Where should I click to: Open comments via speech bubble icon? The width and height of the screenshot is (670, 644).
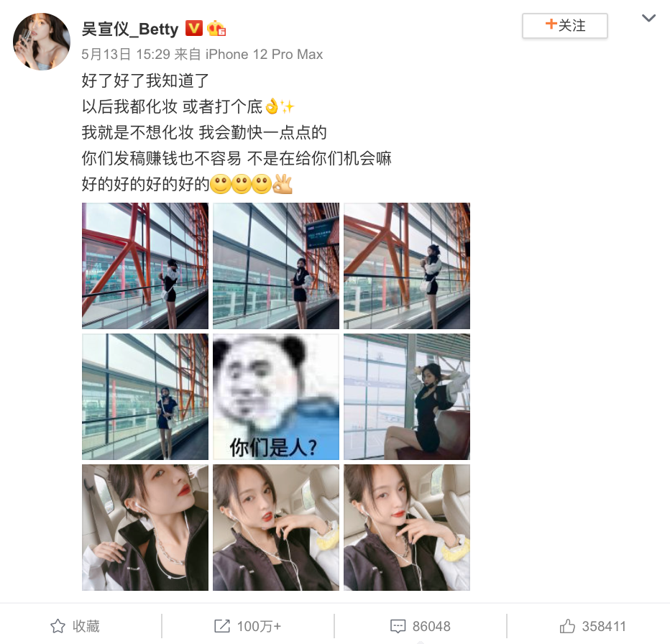tap(398, 627)
